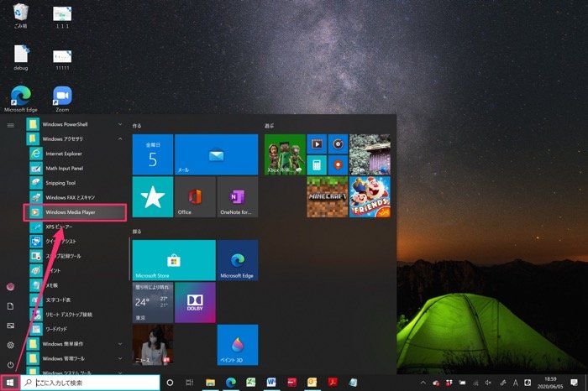Open Windows FAX とスキャン
Image resolution: width=588 pixels, height=391 pixels.
coord(75,197)
